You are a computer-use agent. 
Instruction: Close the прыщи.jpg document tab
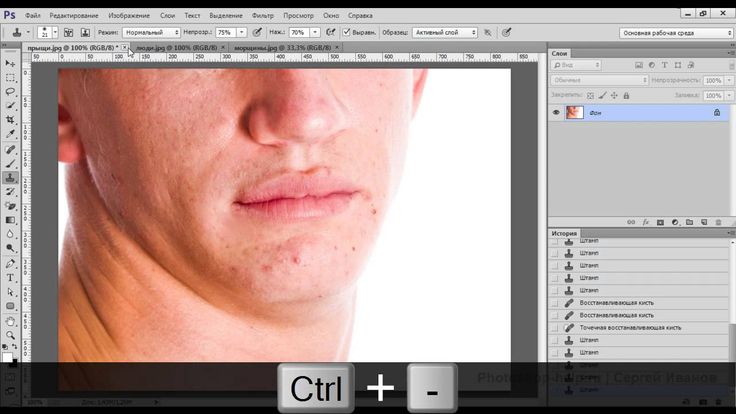[x=124, y=47]
